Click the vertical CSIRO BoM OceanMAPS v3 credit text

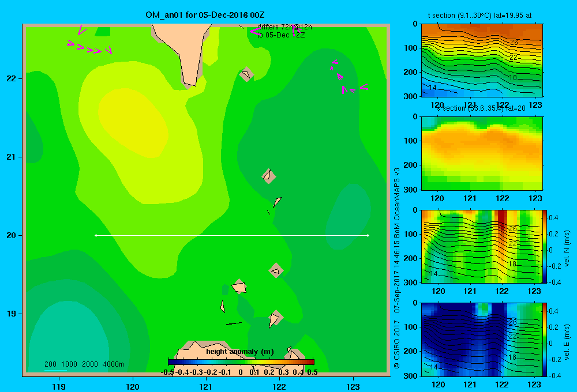pyautogui.click(x=397, y=268)
